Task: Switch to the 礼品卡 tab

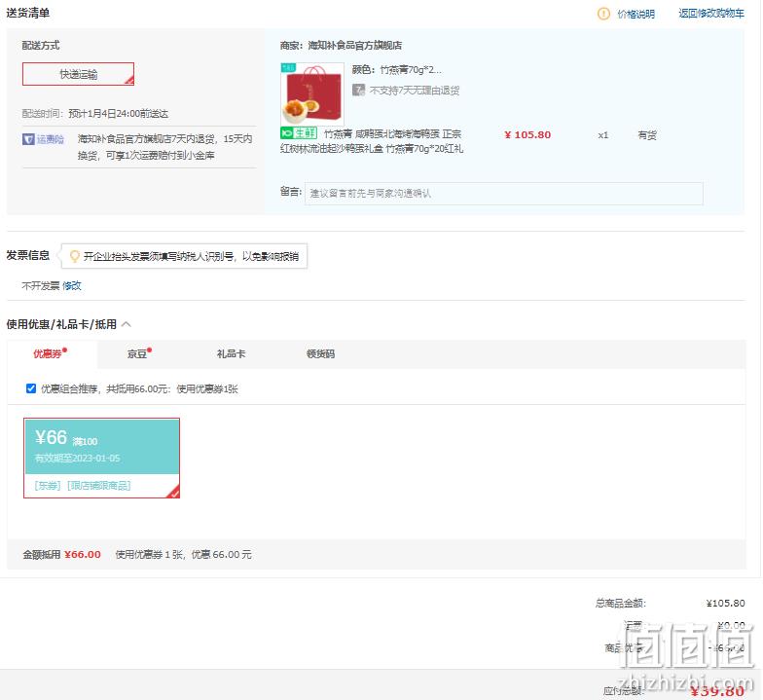Action: [x=231, y=354]
